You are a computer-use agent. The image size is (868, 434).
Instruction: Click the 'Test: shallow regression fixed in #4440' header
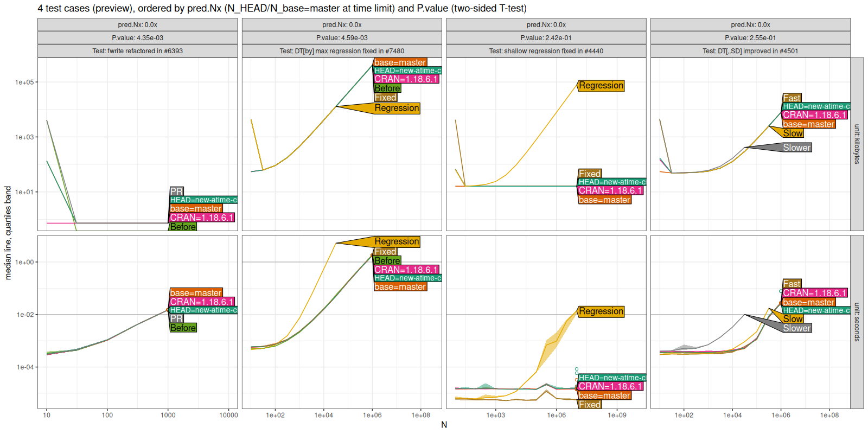(546, 51)
